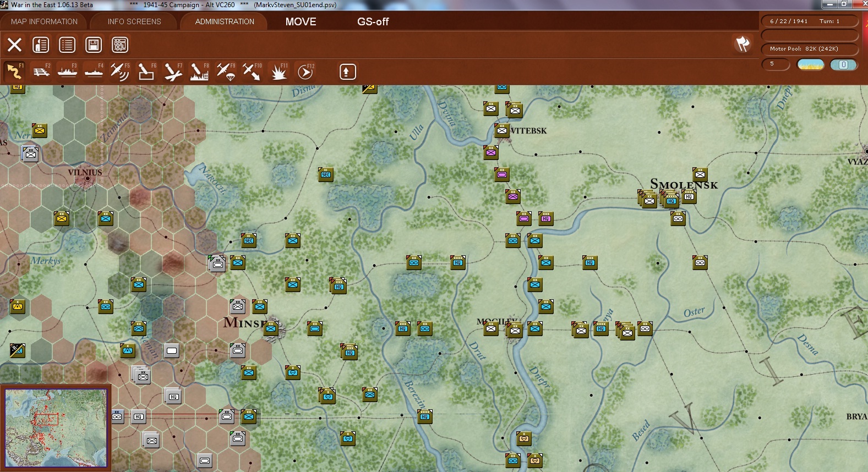Select the Move mode (F1) icon

tap(14, 72)
